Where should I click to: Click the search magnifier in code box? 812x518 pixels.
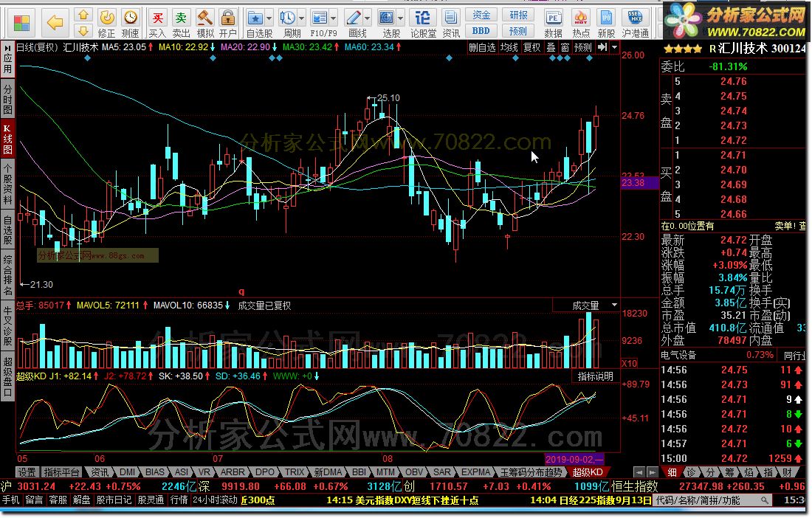(x=764, y=500)
